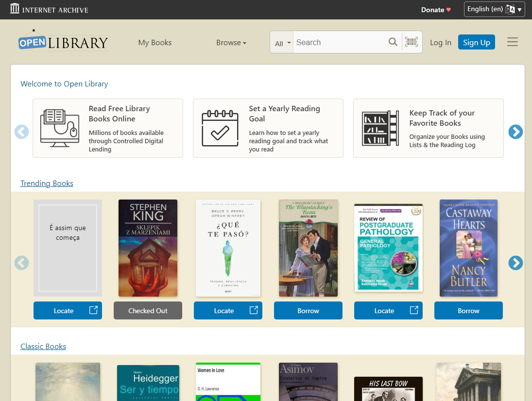
Task: Locate Review of Postgraduate Pathology book
Action: [x=388, y=311]
